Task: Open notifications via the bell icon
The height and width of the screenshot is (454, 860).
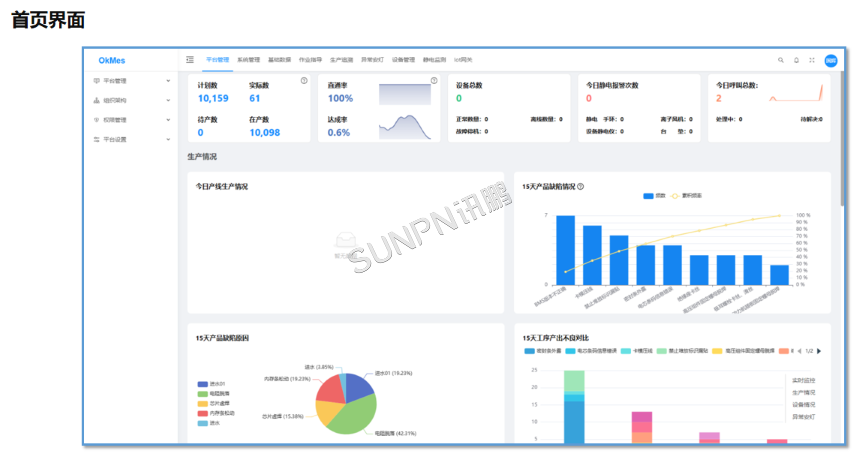Action: [x=796, y=60]
